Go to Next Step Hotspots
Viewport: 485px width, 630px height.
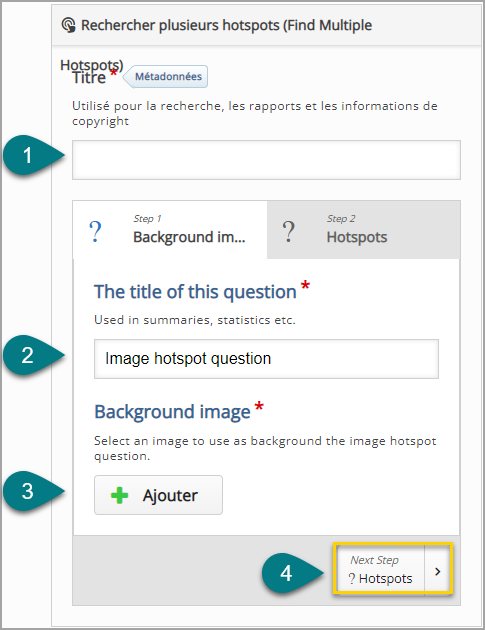coord(381,569)
